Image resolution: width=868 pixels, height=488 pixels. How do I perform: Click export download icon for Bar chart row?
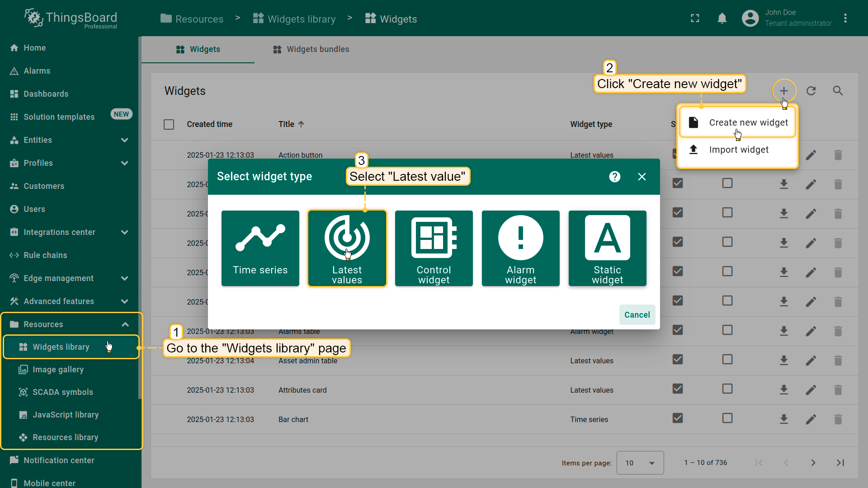coord(784,419)
